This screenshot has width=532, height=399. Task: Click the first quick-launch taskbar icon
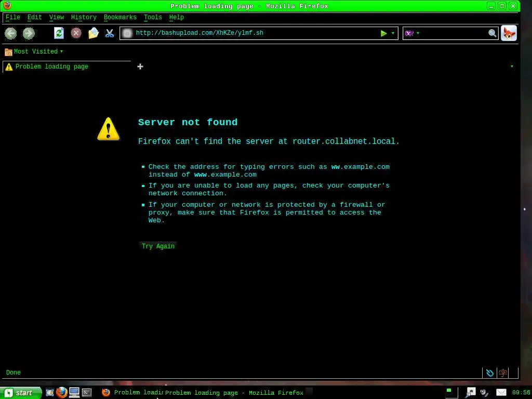click(x=50, y=393)
